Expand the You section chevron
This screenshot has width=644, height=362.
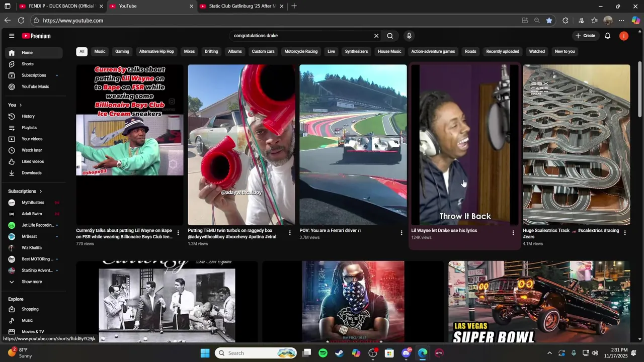[x=20, y=105]
